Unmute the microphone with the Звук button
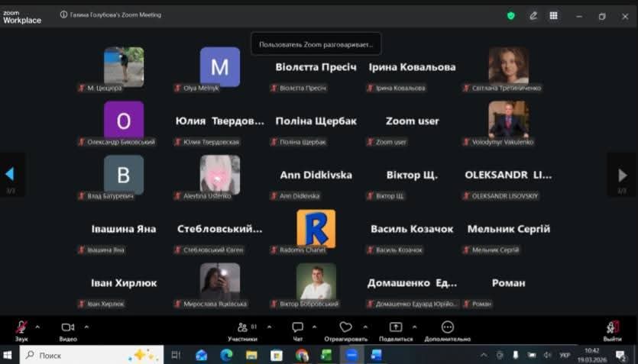The width and height of the screenshot is (638, 364). 21,328
